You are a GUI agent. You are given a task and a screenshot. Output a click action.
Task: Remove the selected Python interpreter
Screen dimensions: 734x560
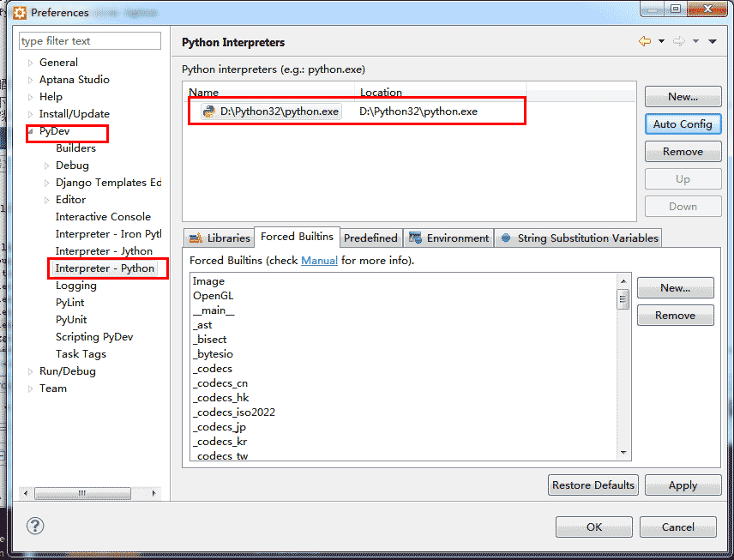[683, 152]
